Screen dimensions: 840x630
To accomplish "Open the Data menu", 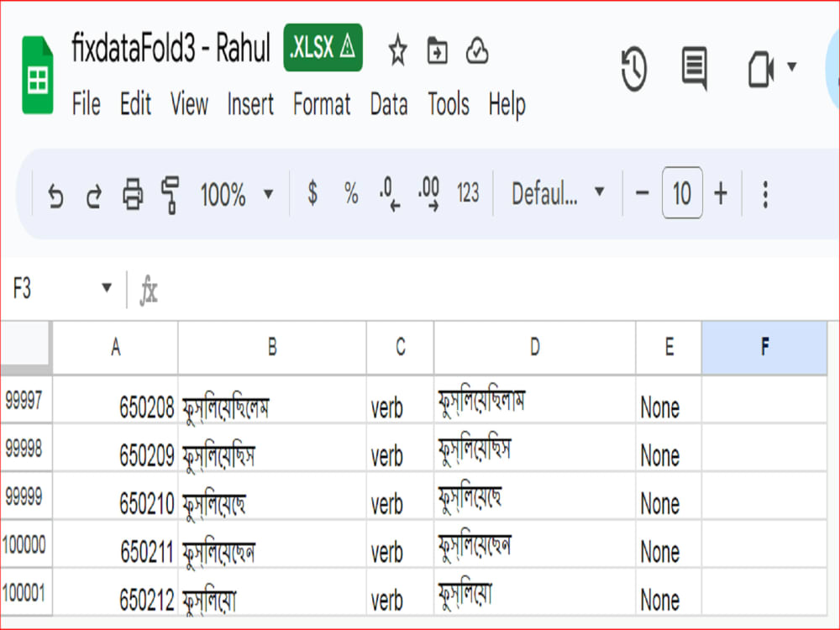I will click(x=389, y=103).
